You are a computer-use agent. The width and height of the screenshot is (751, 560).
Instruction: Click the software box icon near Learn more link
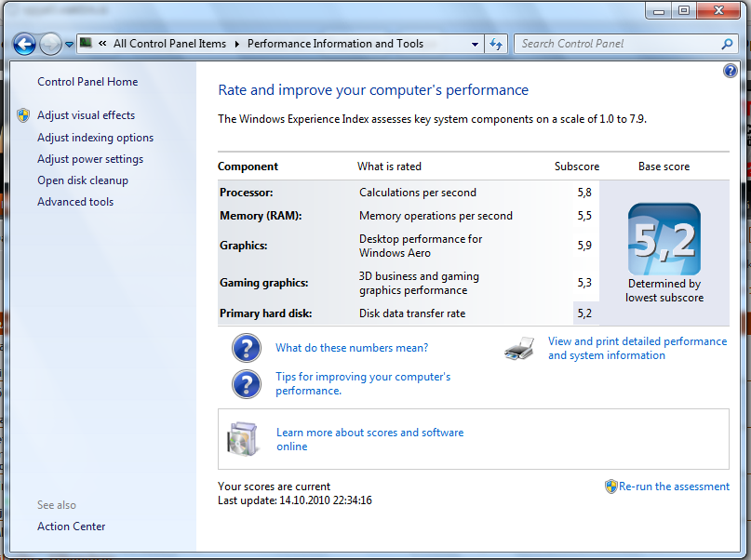click(x=244, y=437)
